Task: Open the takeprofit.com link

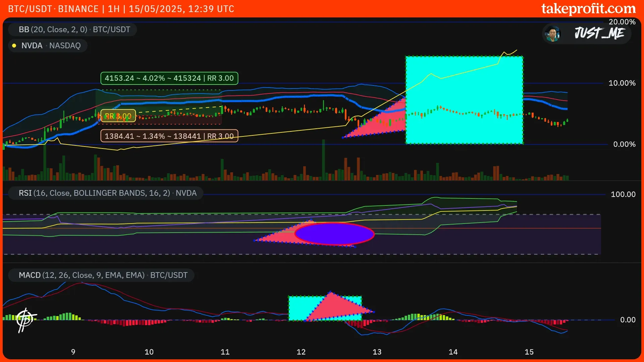Action: pyautogui.click(x=588, y=9)
